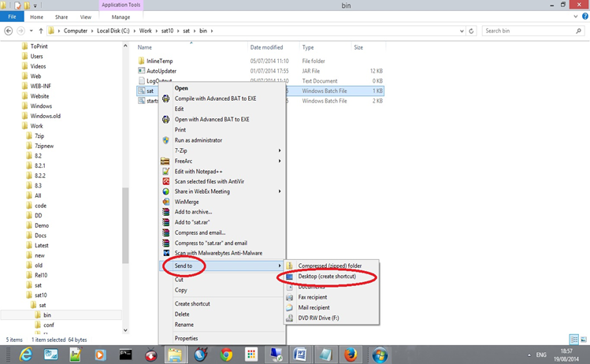Sort files by the Date modified column
590x364 pixels.
coord(266,47)
